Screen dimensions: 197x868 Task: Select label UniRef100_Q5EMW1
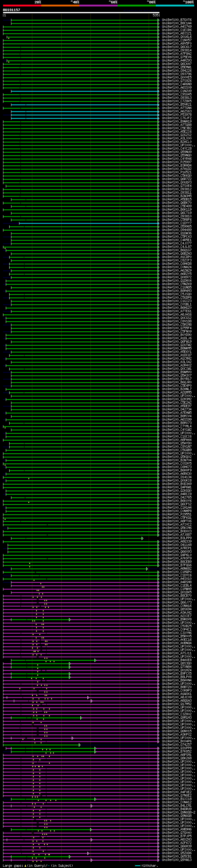pyautogui.click(x=176, y=67)
